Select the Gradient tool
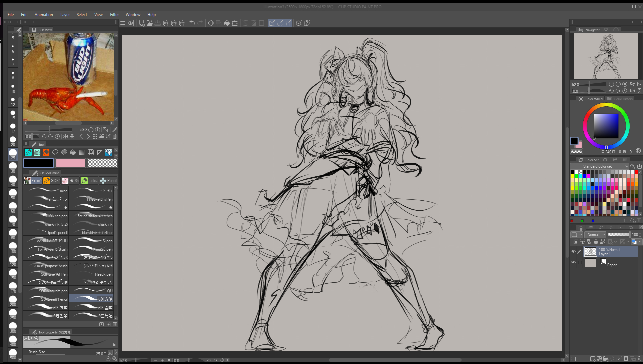 (x=82, y=152)
